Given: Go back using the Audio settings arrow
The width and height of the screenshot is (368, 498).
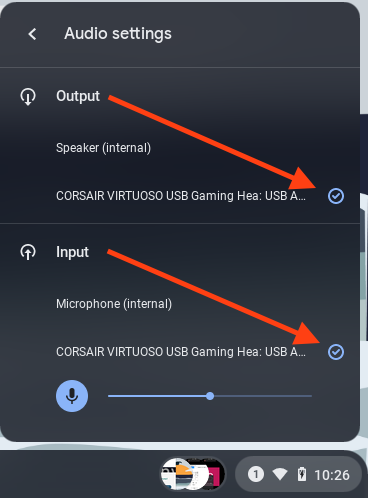Looking at the screenshot, I should click(32, 34).
